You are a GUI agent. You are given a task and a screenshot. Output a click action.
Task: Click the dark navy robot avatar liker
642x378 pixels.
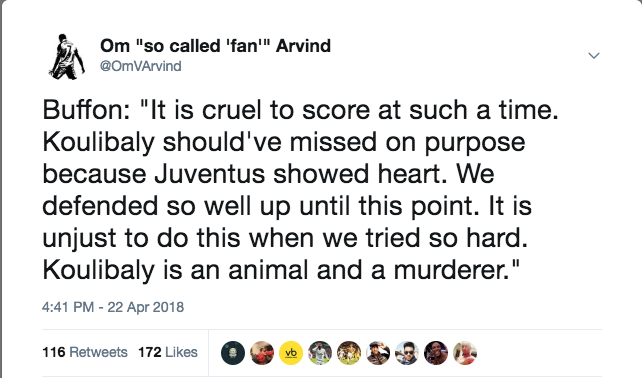coord(233,353)
